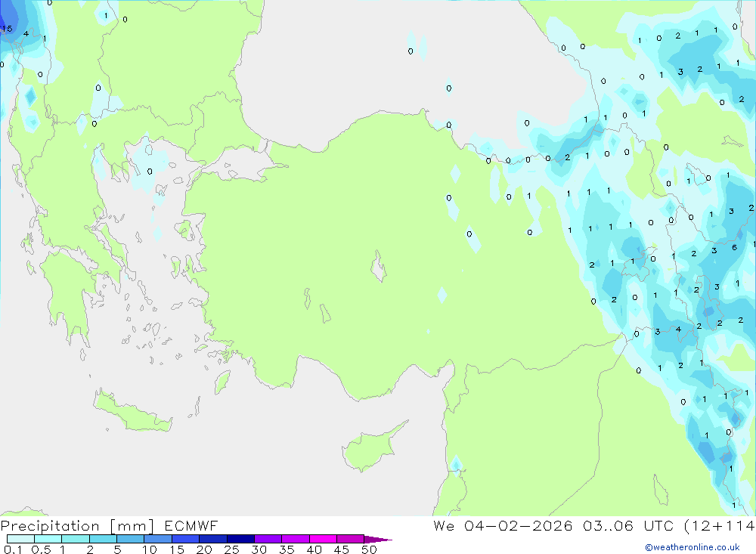Select the 45–50 mm legend color swatch
The width and height of the screenshot is (756, 554).
[351, 539]
